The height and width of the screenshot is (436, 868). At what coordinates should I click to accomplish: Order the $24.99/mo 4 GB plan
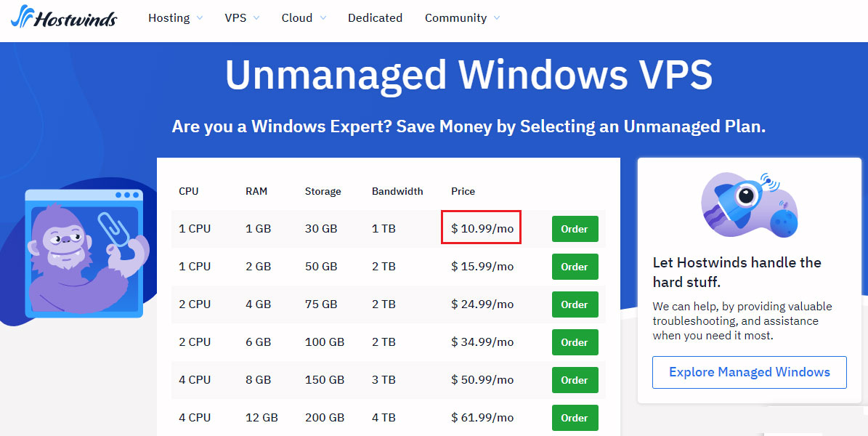pos(575,304)
